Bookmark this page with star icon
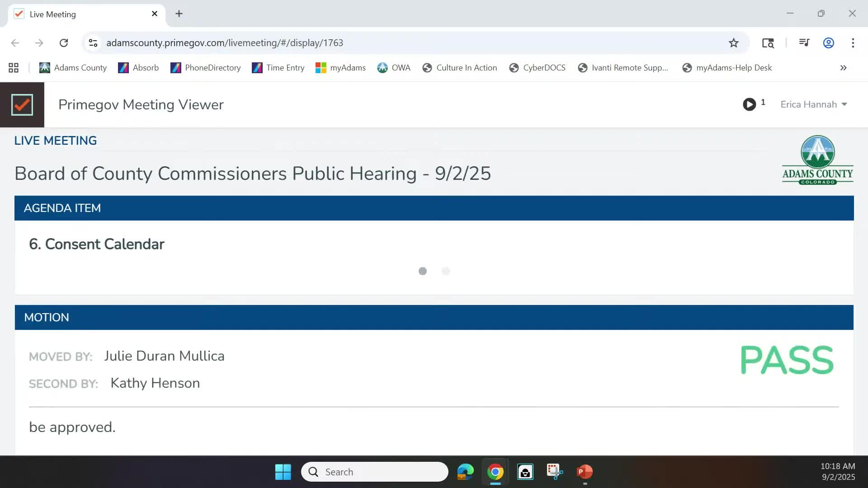The height and width of the screenshot is (488, 868). tap(733, 43)
